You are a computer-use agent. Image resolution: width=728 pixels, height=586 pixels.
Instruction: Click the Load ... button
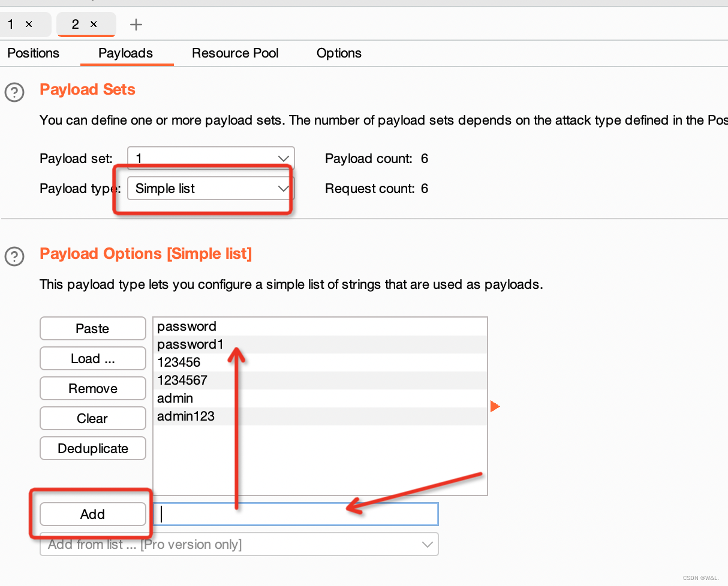(93, 358)
